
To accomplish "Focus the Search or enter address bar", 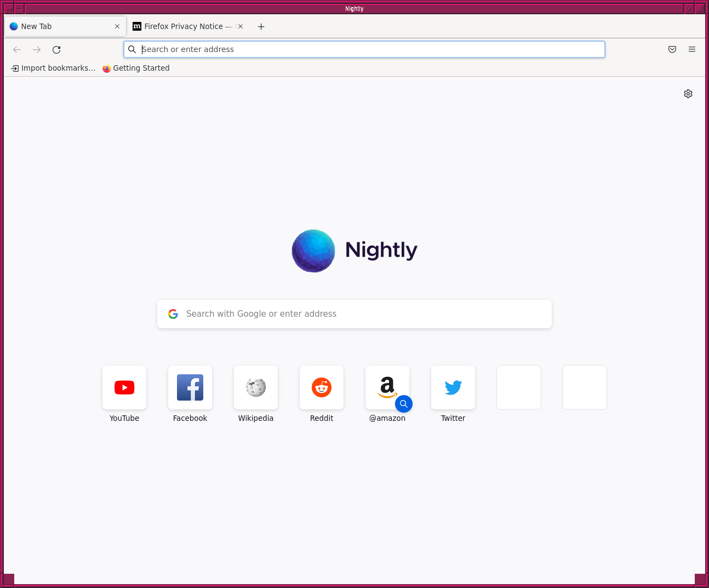I will click(x=364, y=49).
